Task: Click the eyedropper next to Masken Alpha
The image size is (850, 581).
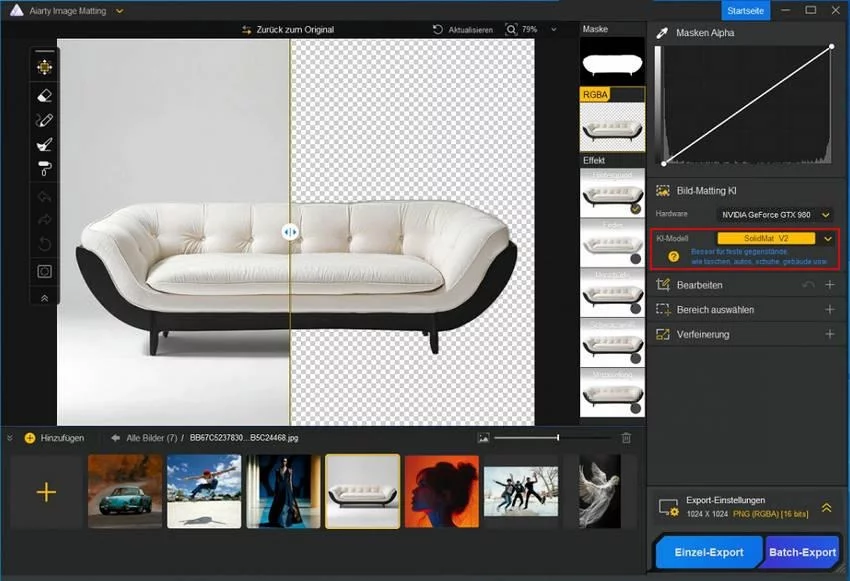Action: [661, 33]
